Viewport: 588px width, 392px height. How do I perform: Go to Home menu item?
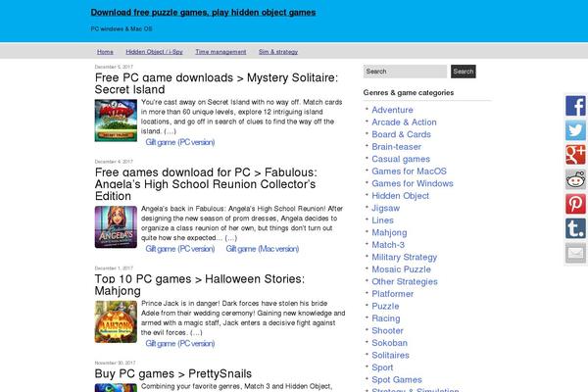coord(105,52)
